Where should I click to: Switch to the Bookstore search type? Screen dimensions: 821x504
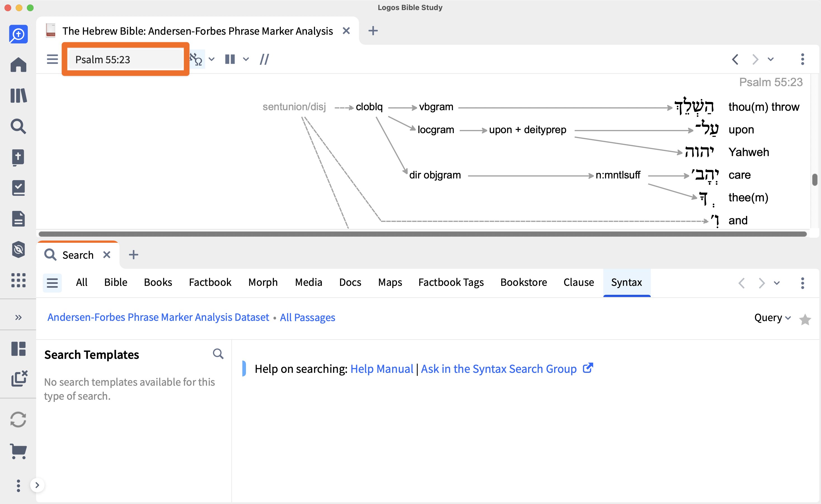[x=524, y=282]
